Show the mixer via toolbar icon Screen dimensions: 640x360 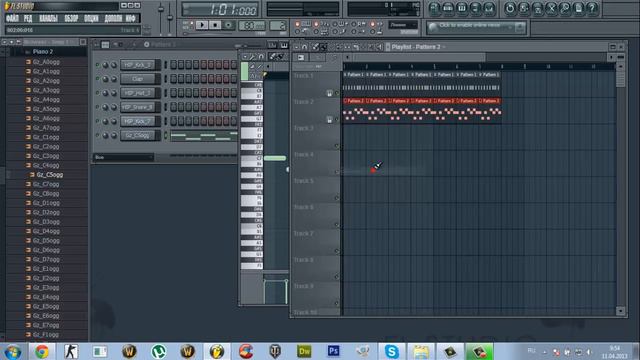coord(489,8)
